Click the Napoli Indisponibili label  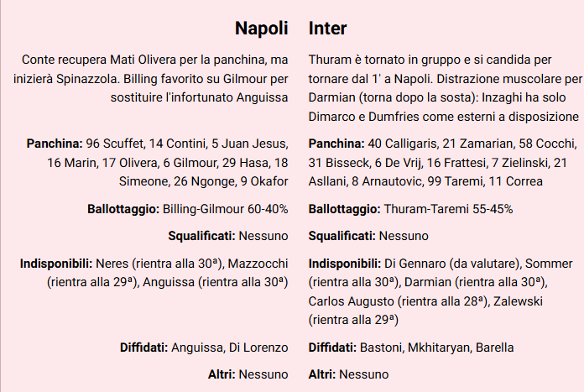tap(57, 264)
